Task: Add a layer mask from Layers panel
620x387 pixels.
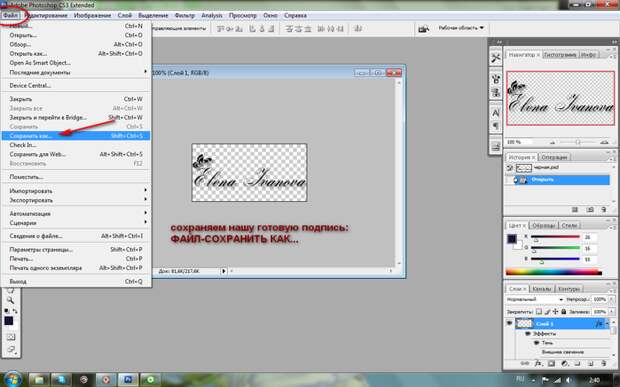Action: tap(551, 363)
